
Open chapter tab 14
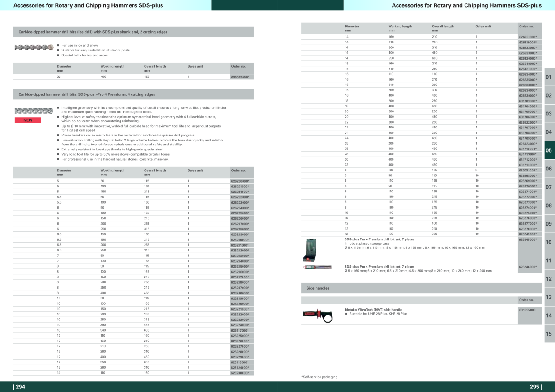click(549, 315)
